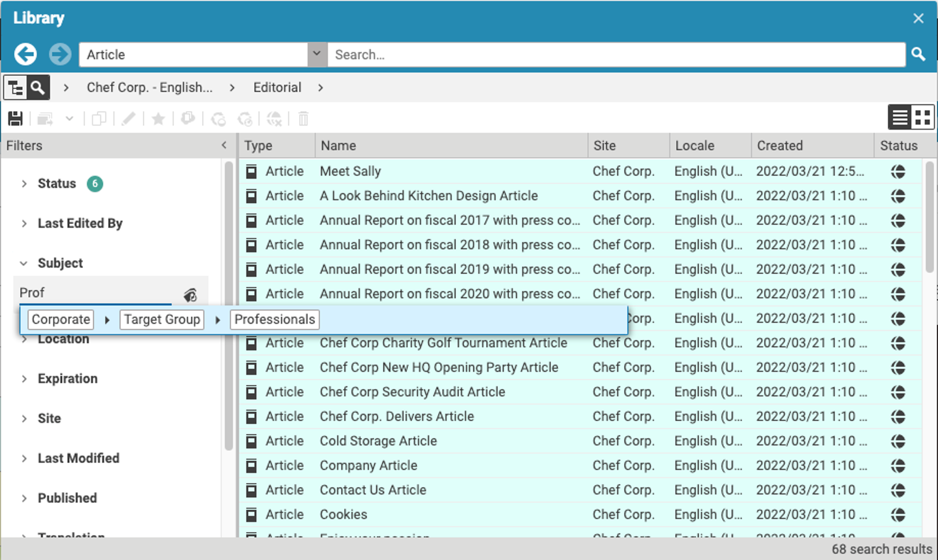Open the Article content type dropdown
Image resolution: width=938 pixels, height=560 pixels.
coord(317,54)
